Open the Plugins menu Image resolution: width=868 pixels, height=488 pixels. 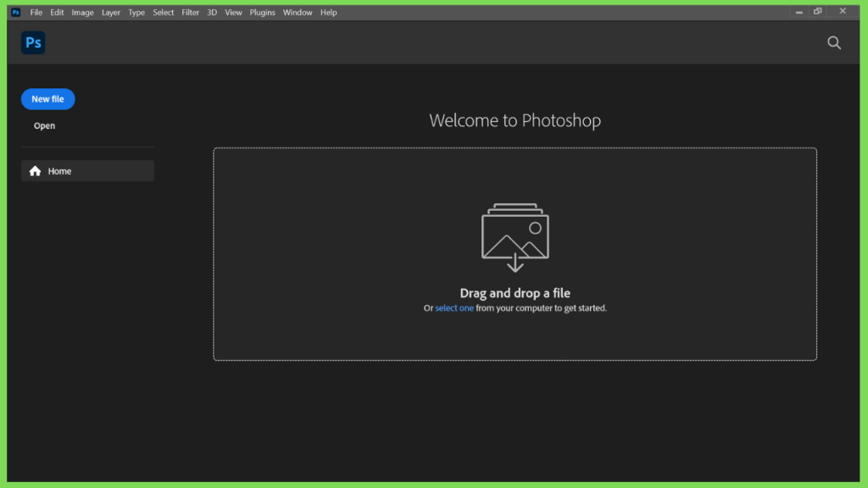[x=263, y=12]
